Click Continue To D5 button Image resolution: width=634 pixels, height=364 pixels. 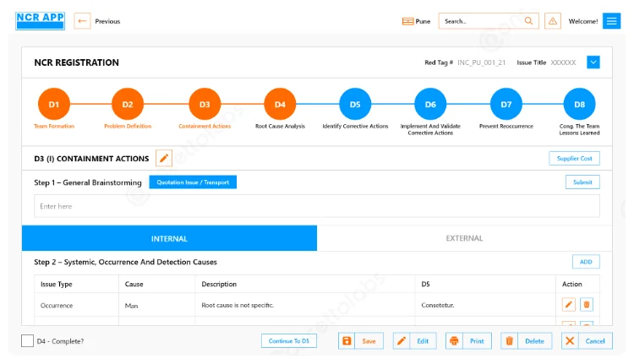[x=289, y=341]
